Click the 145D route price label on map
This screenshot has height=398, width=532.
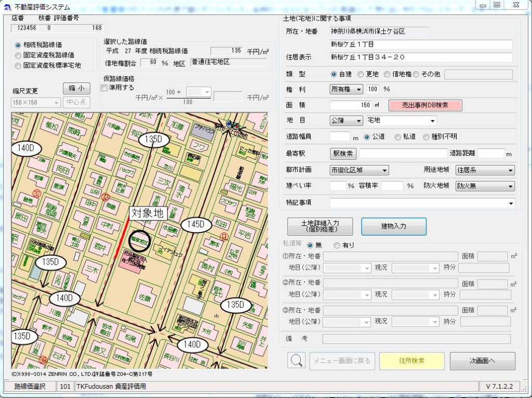(196, 225)
